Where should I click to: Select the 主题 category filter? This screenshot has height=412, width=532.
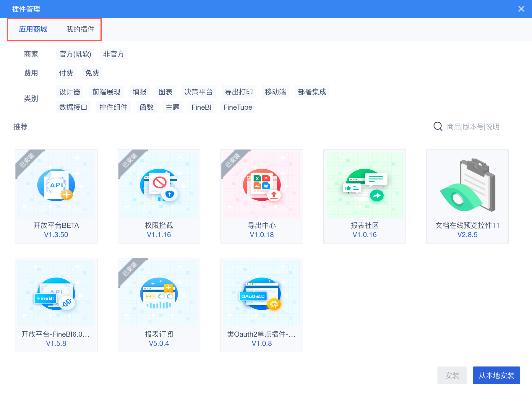(173, 107)
